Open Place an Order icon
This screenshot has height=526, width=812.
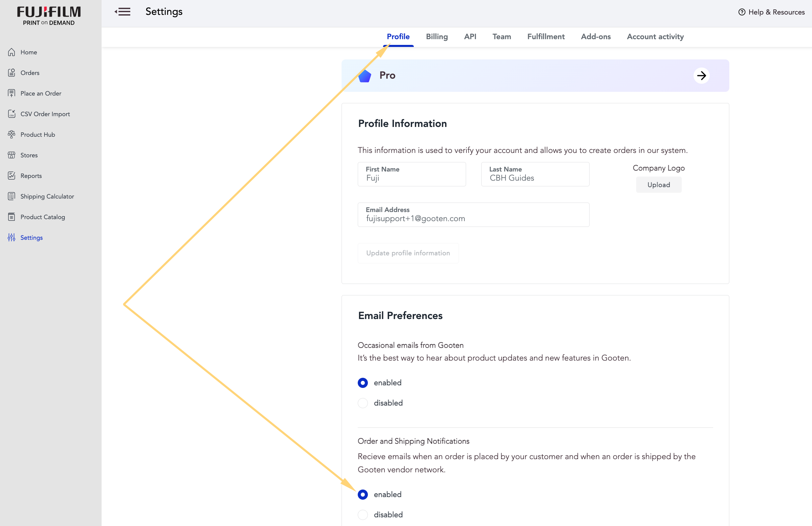(11, 93)
